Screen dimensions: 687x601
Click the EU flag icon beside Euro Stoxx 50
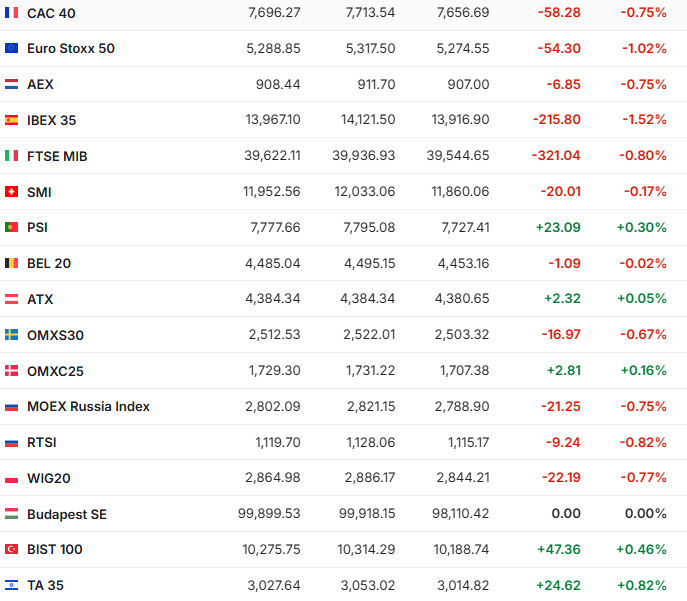[12, 48]
